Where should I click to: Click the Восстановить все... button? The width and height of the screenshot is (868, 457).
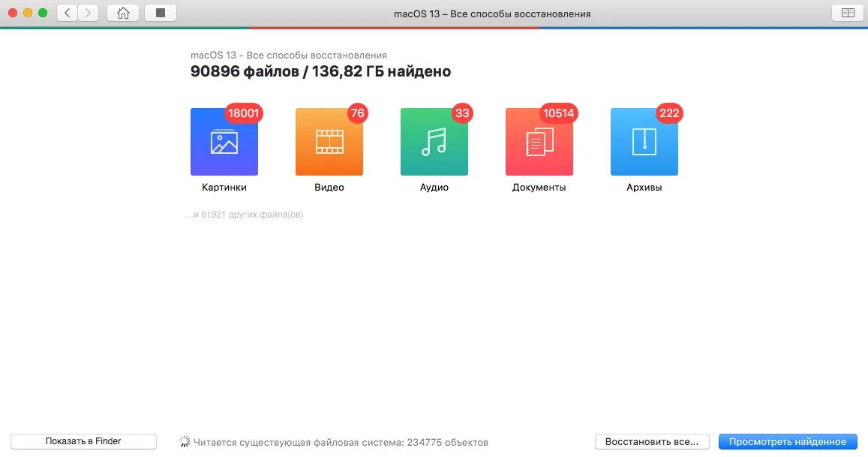click(652, 441)
